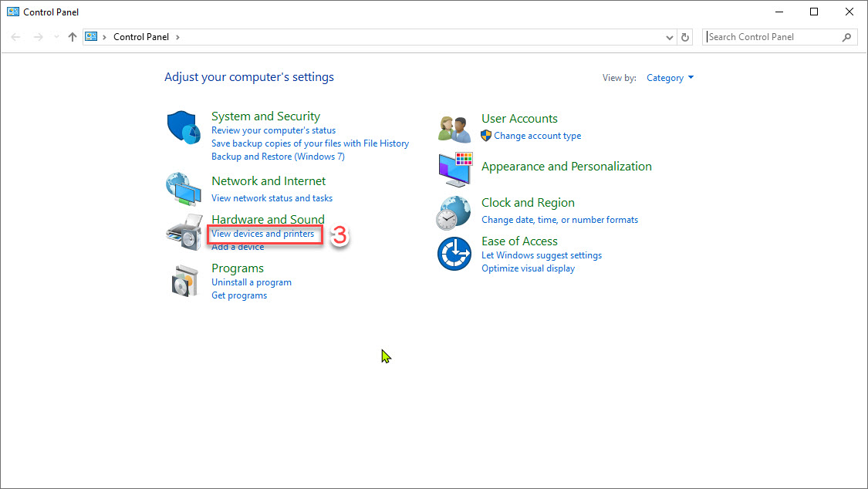
Task: Select Change date, time, or number formats
Action: pos(559,220)
